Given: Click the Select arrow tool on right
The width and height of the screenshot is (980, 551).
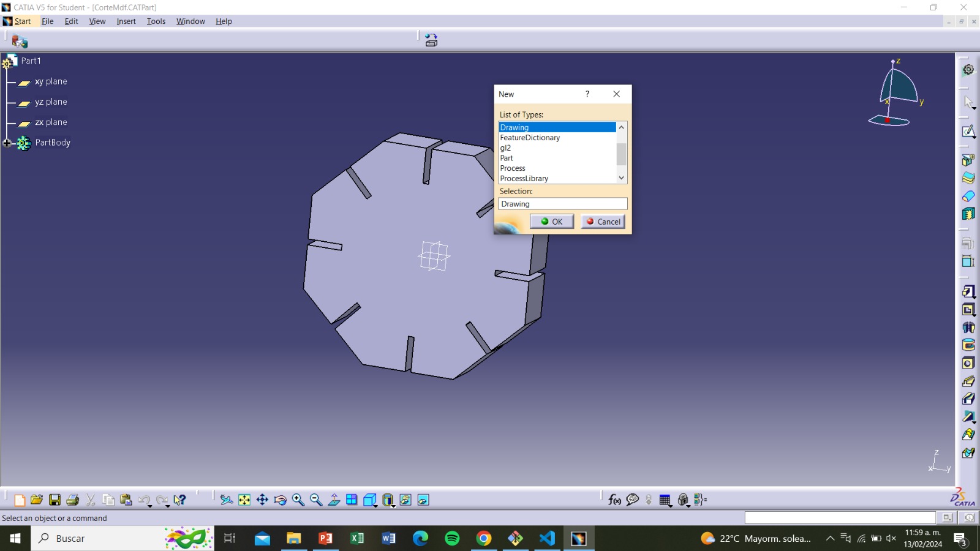Looking at the screenshot, I should click(968, 102).
